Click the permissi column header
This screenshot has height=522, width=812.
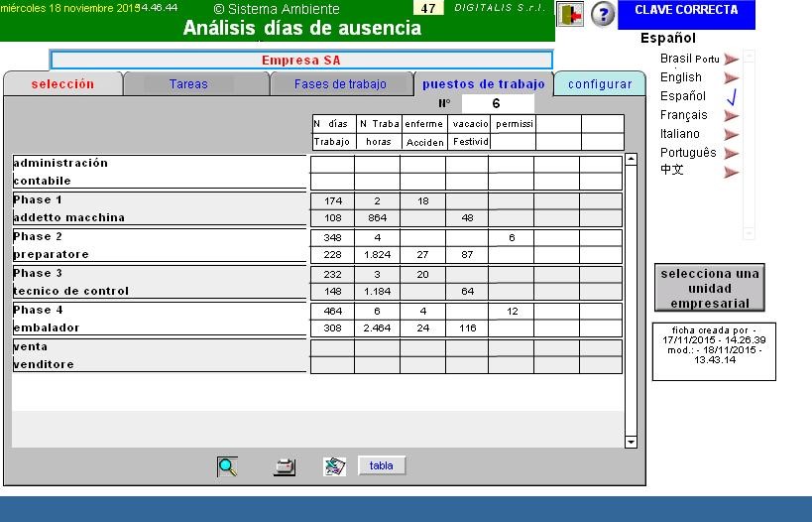pyautogui.click(x=514, y=124)
